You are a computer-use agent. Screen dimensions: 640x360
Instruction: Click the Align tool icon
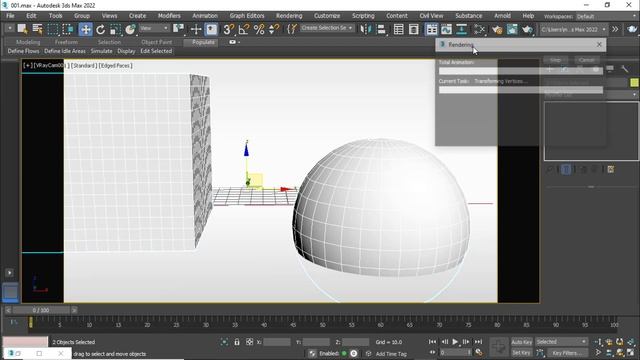coord(381,29)
